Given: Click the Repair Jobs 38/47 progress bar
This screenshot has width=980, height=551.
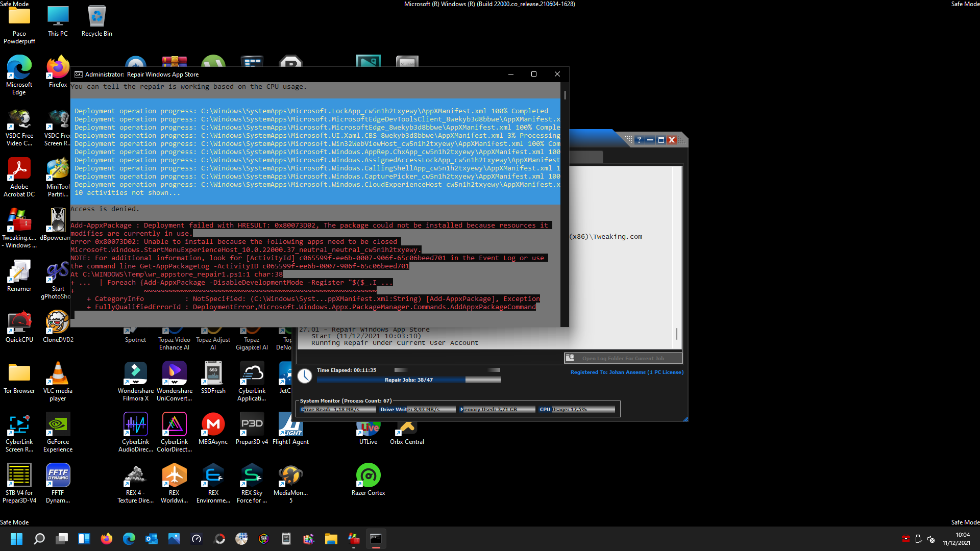Looking at the screenshot, I should pyautogui.click(x=408, y=380).
